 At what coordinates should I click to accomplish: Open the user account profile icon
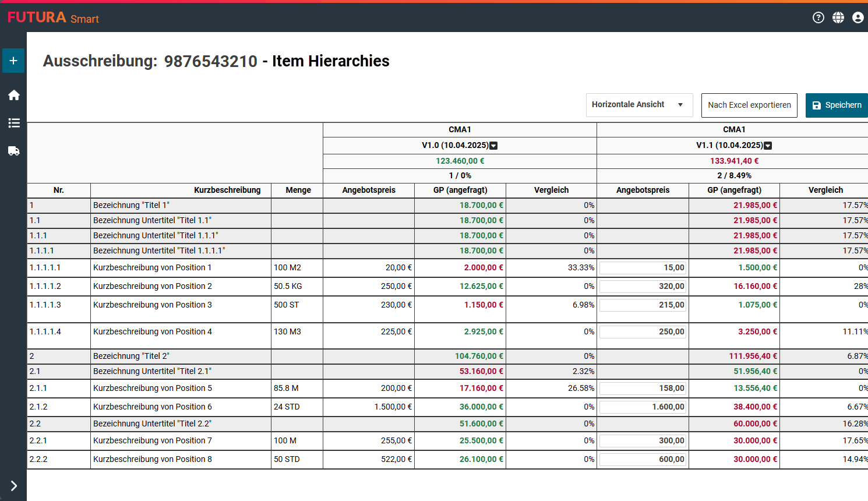(858, 17)
